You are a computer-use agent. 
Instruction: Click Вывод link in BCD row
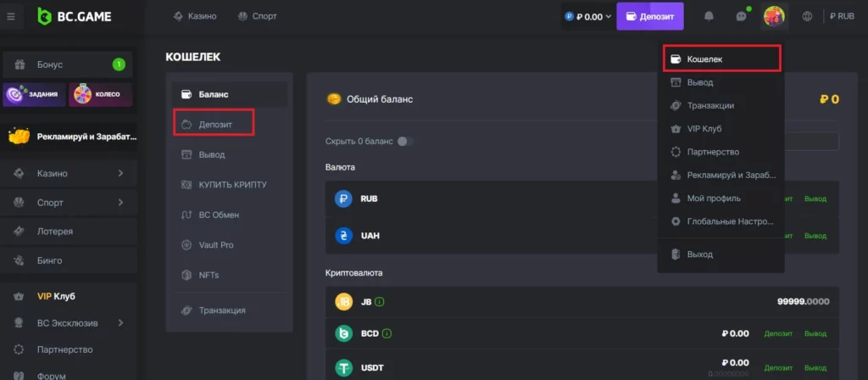[815, 333]
